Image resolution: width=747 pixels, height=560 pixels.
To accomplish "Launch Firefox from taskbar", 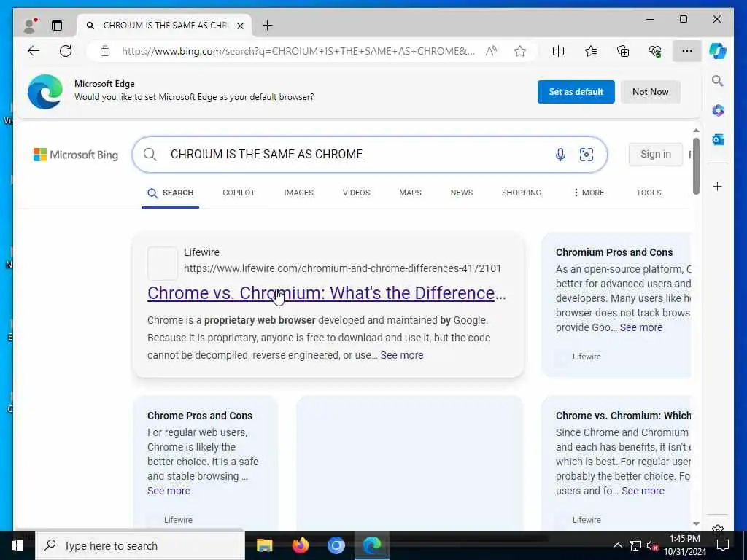I will coord(300,545).
